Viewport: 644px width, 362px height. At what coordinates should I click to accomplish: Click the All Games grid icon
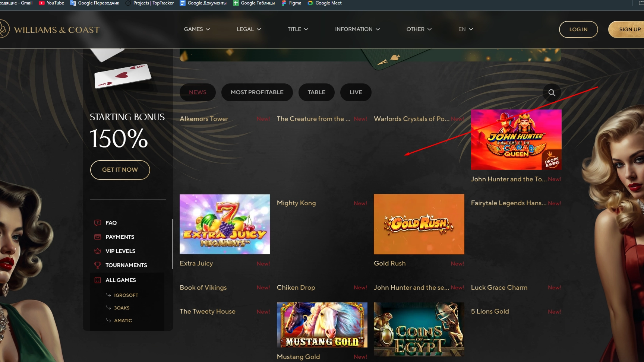98,280
